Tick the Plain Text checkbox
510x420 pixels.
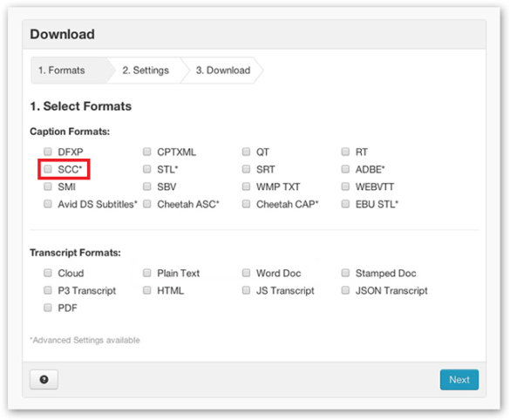pyautogui.click(x=147, y=273)
